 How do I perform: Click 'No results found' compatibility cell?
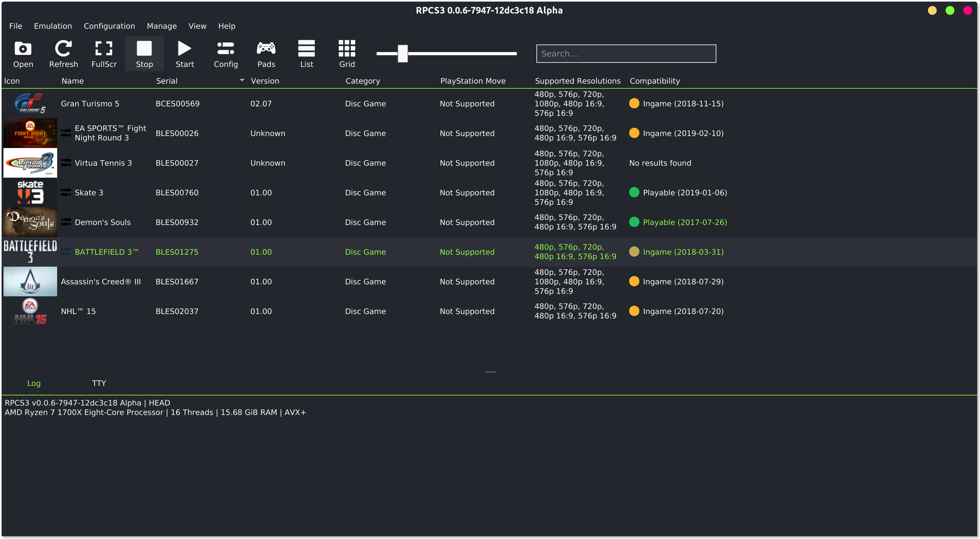(660, 163)
